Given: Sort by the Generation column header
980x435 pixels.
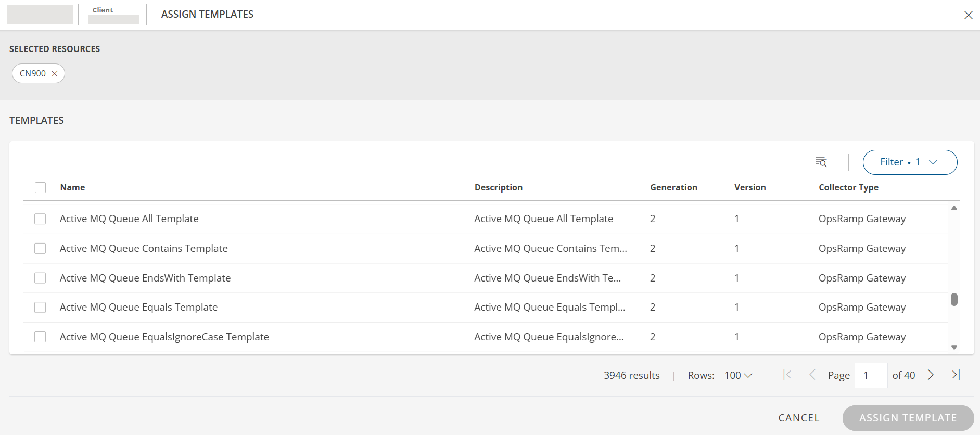Looking at the screenshot, I should tap(673, 187).
